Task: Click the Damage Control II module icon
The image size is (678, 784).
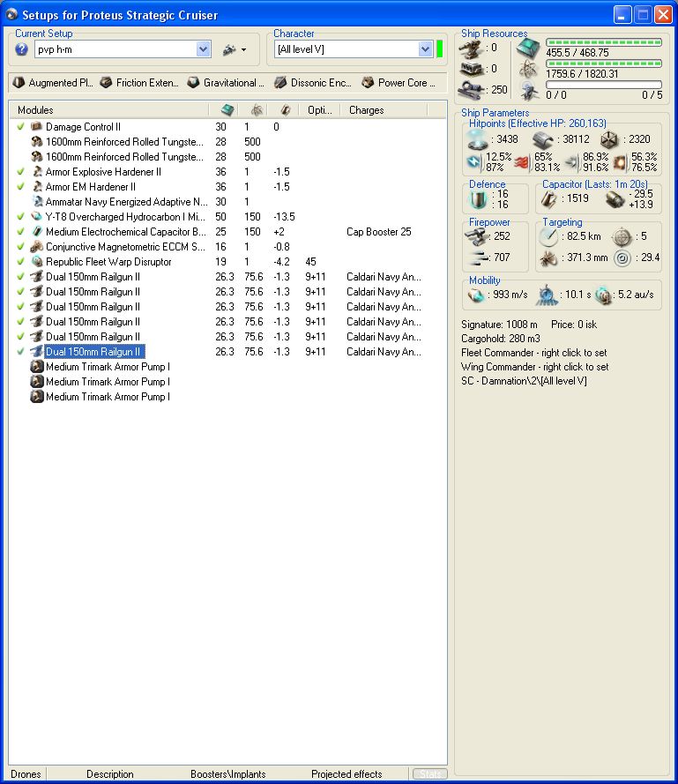Action: pos(36,126)
